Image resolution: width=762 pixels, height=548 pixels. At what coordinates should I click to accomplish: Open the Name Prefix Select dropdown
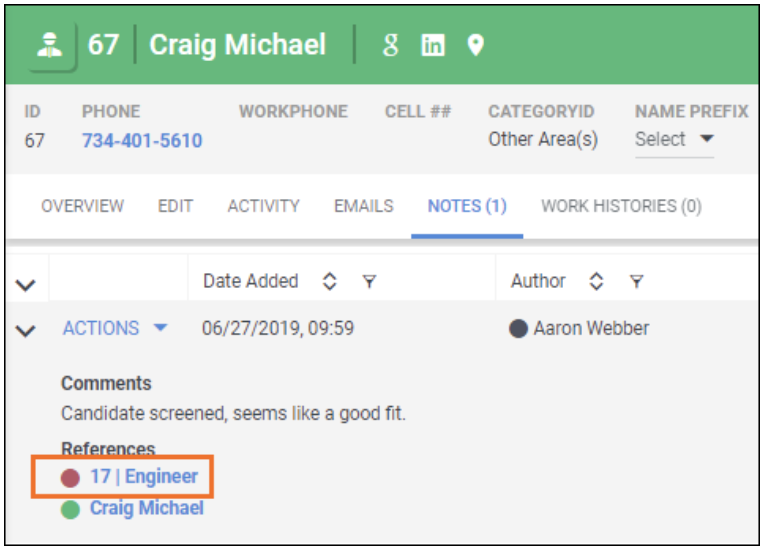pos(675,140)
